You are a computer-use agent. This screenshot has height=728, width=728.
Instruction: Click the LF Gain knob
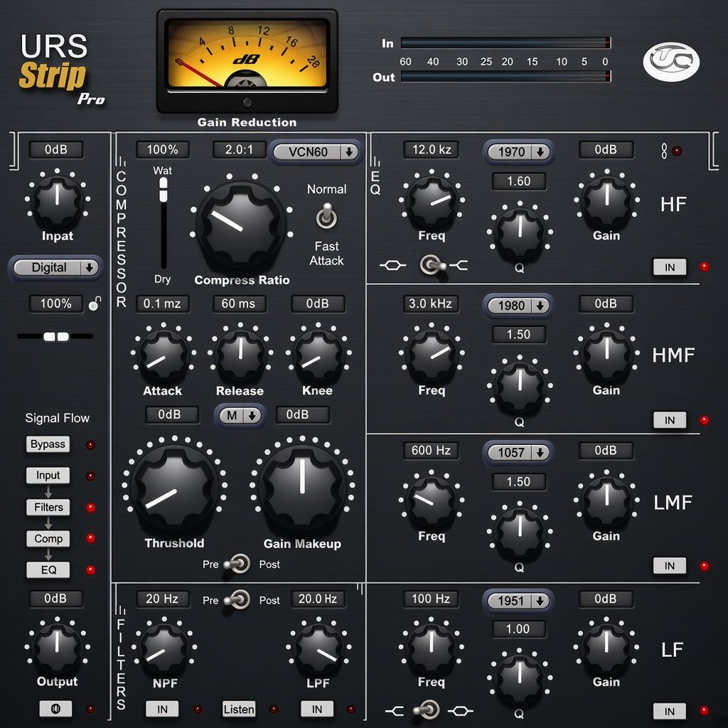click(606, 647)
